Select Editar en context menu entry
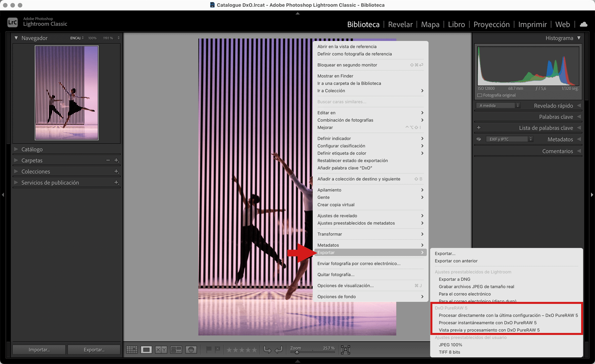Viewport: 595px width, 364px height. coord(370,113)
